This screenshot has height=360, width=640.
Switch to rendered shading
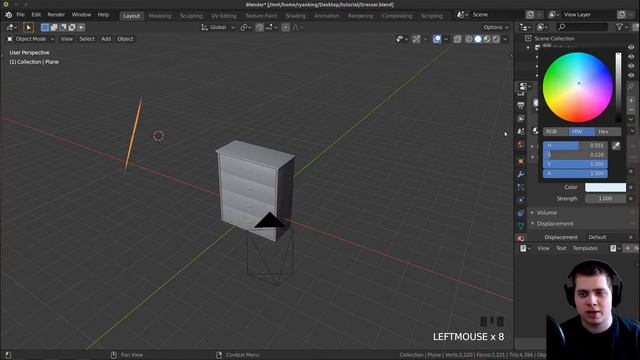pos(496,39)
